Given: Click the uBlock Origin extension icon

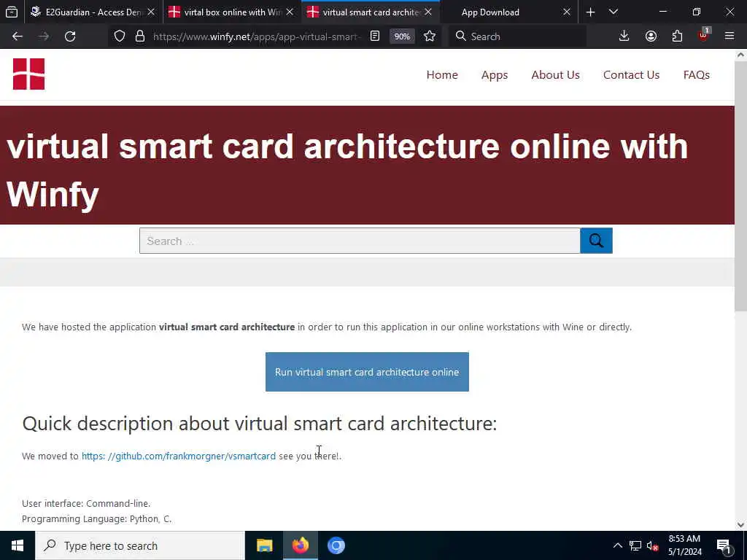Looking at the screenshot, I should 704,35.
